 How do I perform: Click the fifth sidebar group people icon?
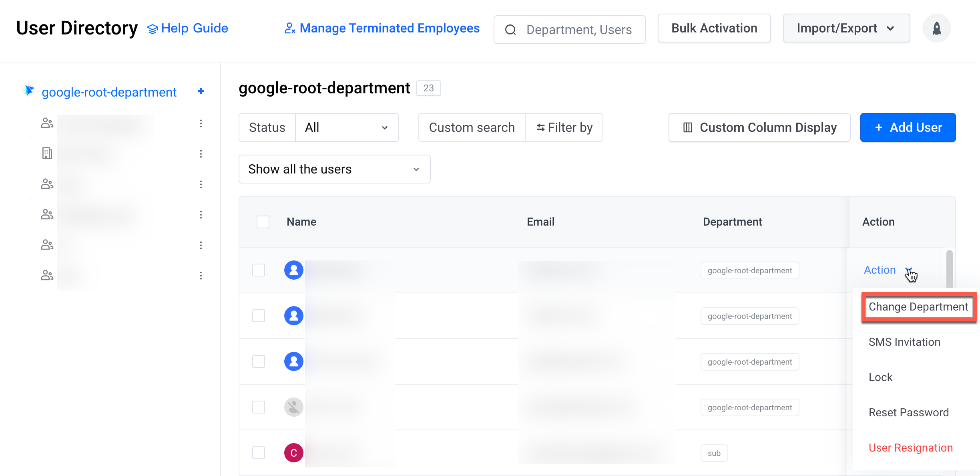(x=47, y=245)
